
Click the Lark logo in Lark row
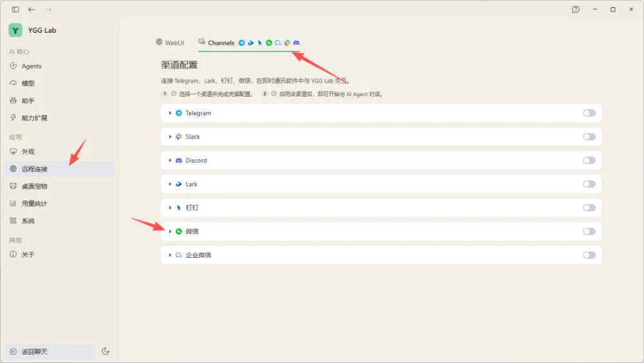tap(178, 184)
